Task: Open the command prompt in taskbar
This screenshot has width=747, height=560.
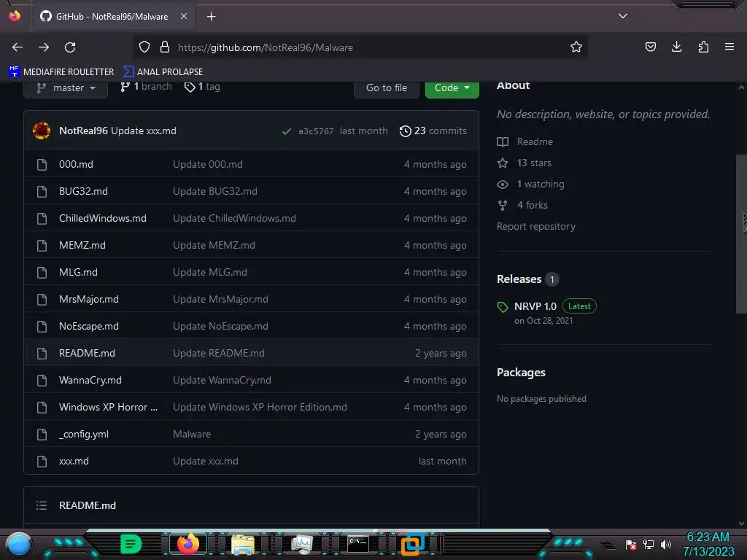Action: (x=357, y=543)
